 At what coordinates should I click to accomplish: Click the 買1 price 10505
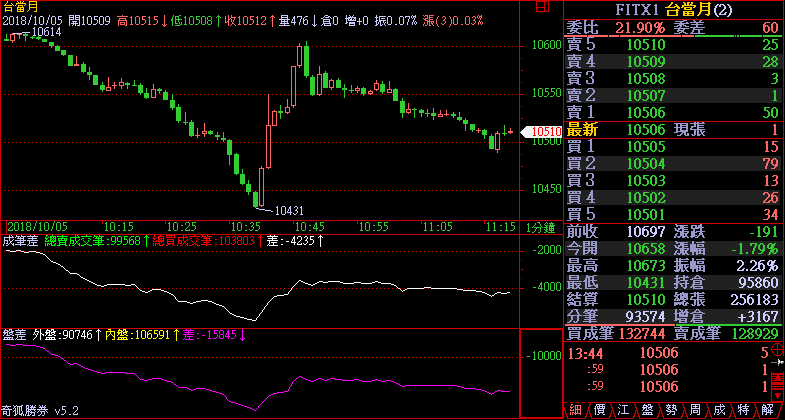tap(646, 147)
